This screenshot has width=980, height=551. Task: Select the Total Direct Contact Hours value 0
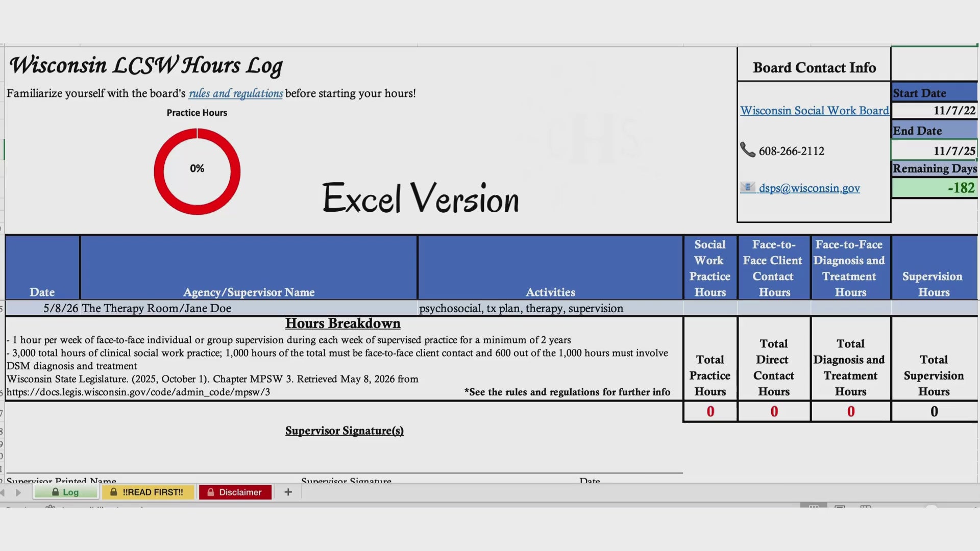[774, 411]
